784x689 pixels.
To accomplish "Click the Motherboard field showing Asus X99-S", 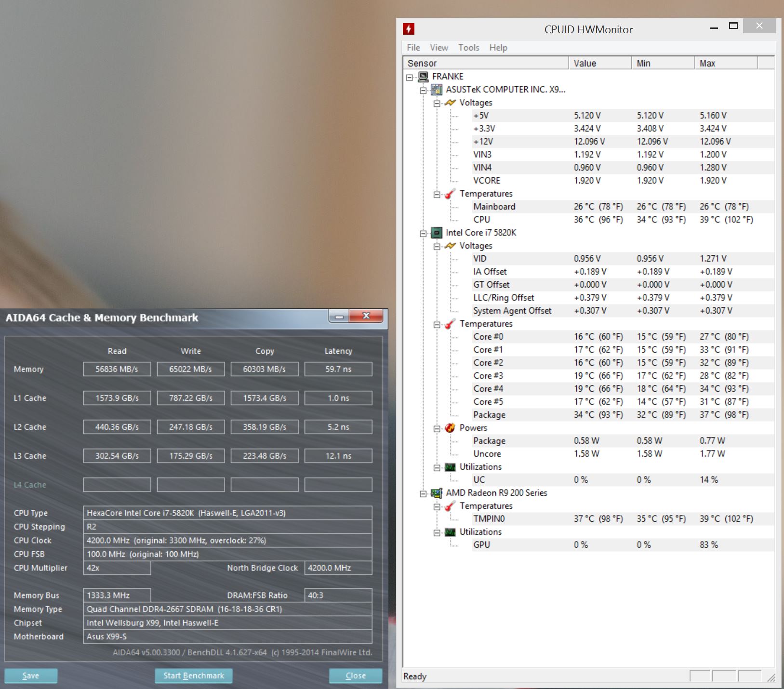I will click(227, 636).
